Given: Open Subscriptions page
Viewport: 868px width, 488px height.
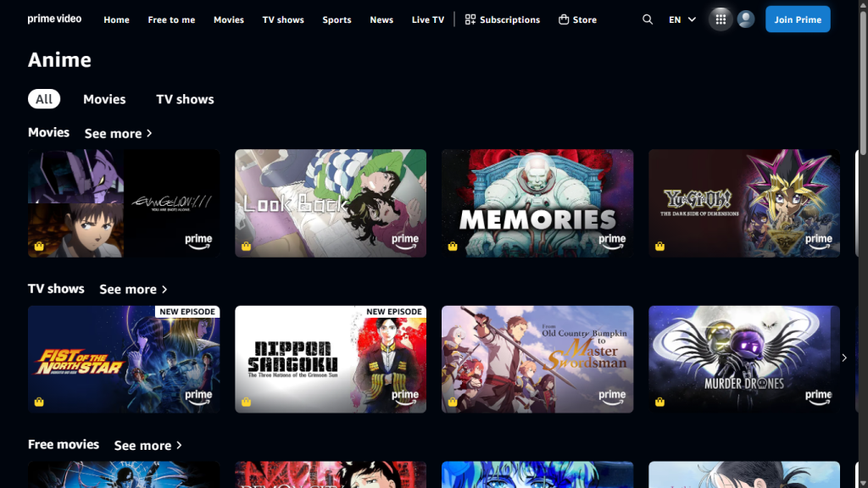Looking at the screenshot, I should pyautogui.click(x=502, y=19).
